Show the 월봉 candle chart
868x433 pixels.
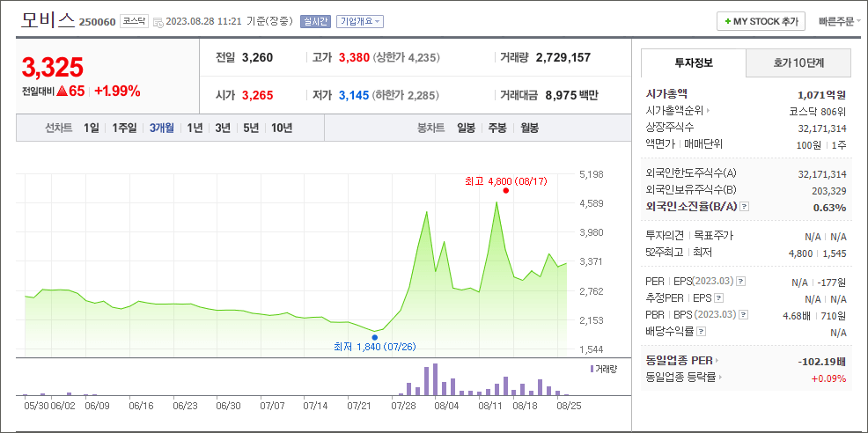(x=530, y=128)
